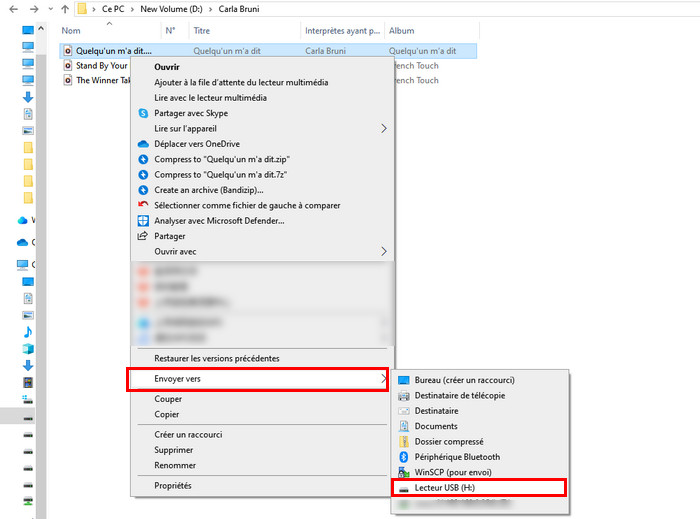This screenshot has height=519, width=700.
Task: Choose Bureau (créer un raccourci) in submenu
Action: tap(464, 380)
